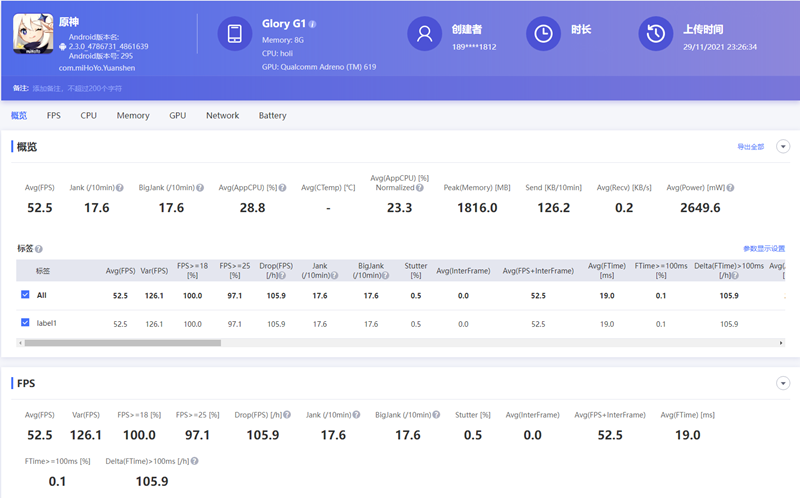The width and height of the screenshot is (800, 498).
Task: Collapse the FPS section panel
Action: click(x=783, y=383)
